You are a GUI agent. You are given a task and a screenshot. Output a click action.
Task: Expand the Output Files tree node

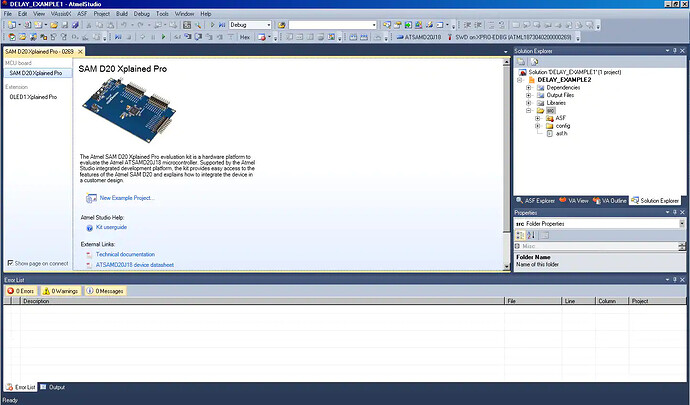click(x=529, y=95)
